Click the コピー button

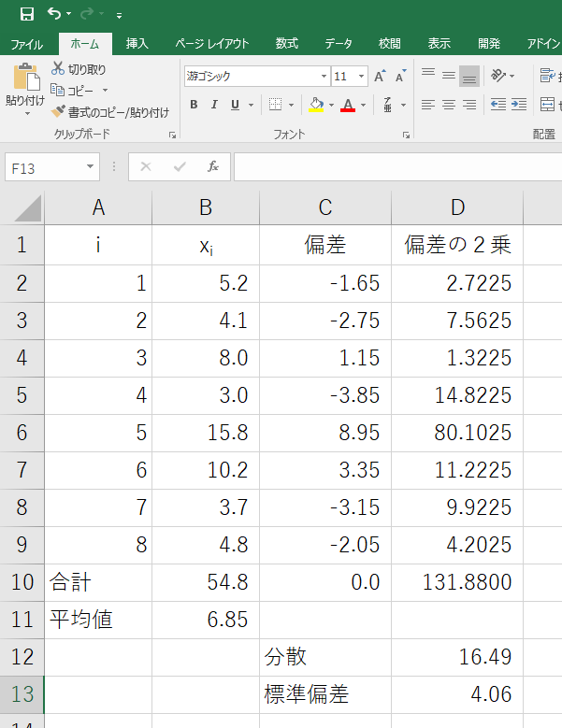click(72, 90)
